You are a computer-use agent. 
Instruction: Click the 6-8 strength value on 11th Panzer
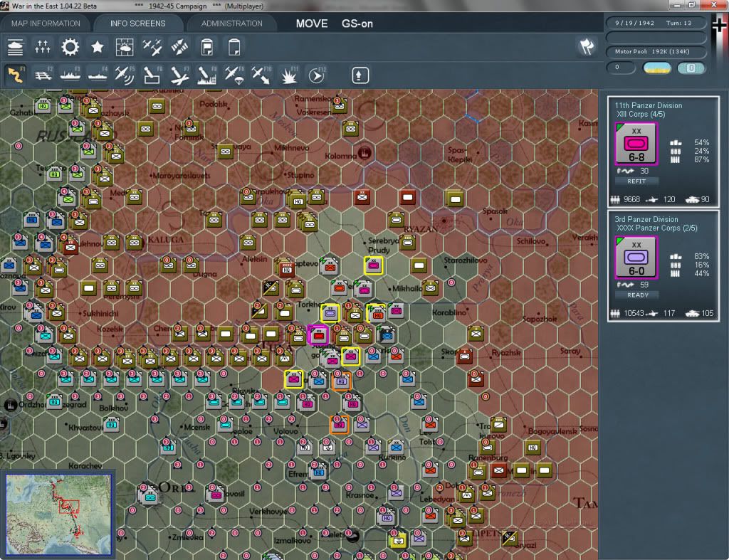[x=636, y=157]
